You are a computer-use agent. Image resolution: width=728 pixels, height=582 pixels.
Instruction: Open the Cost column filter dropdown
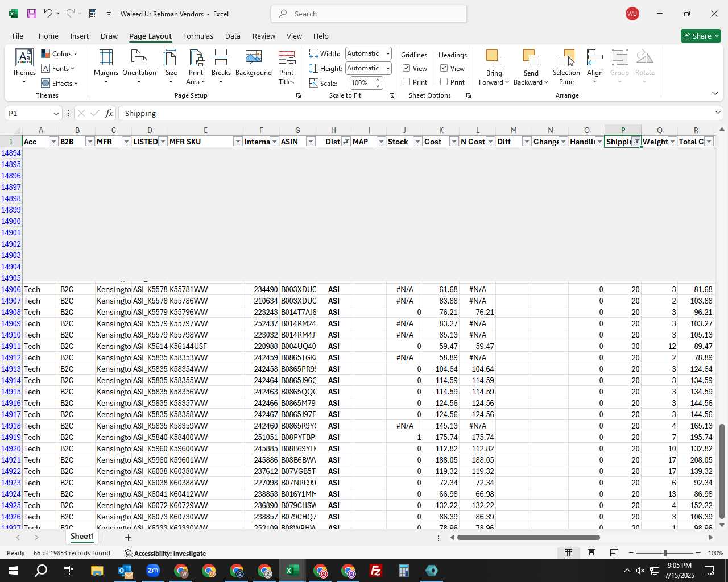click(454, 142)
